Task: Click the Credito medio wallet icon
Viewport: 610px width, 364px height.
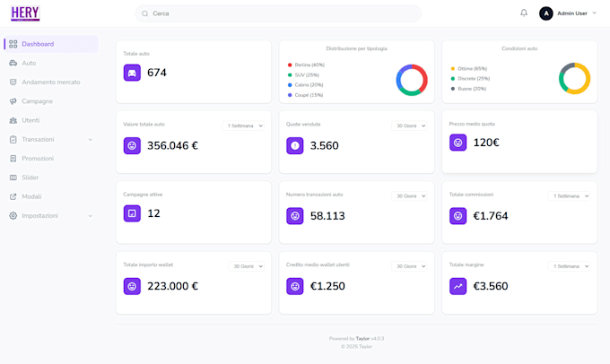Action: point(295,286)
